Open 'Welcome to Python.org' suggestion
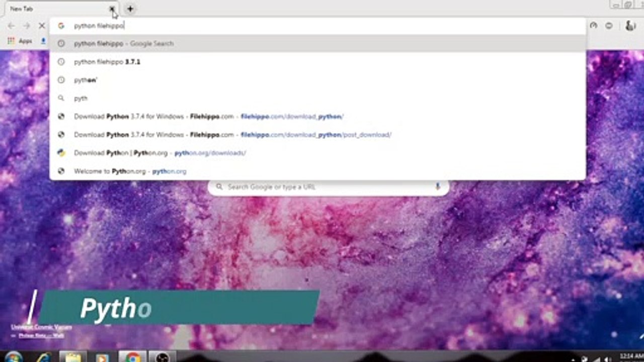 tap(317, 171)
